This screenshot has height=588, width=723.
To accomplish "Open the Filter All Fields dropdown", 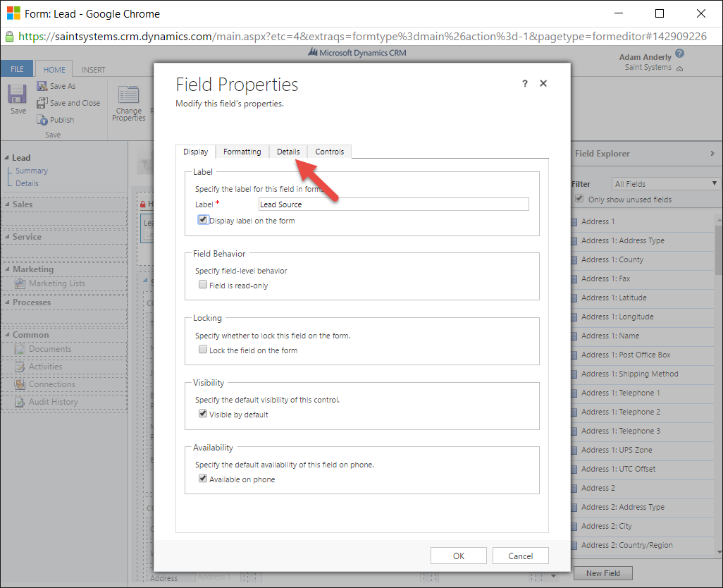I will (665, 184).
